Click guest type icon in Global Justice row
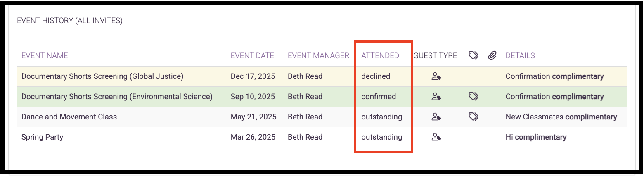The width and height of the screenshot is (644, 176). (436, 76)
